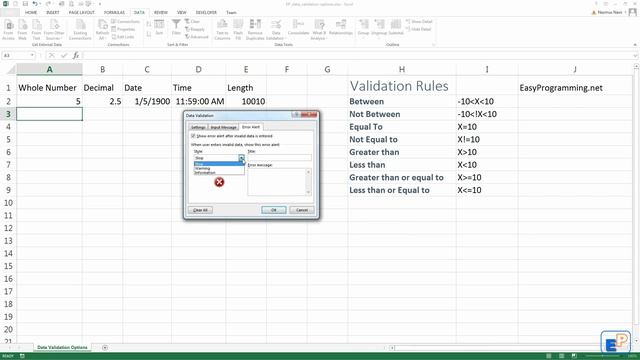The width and height of the screenshot is (640, 360).
Task: Click the Undo icon in the title bar
Action: pos(35,4)
